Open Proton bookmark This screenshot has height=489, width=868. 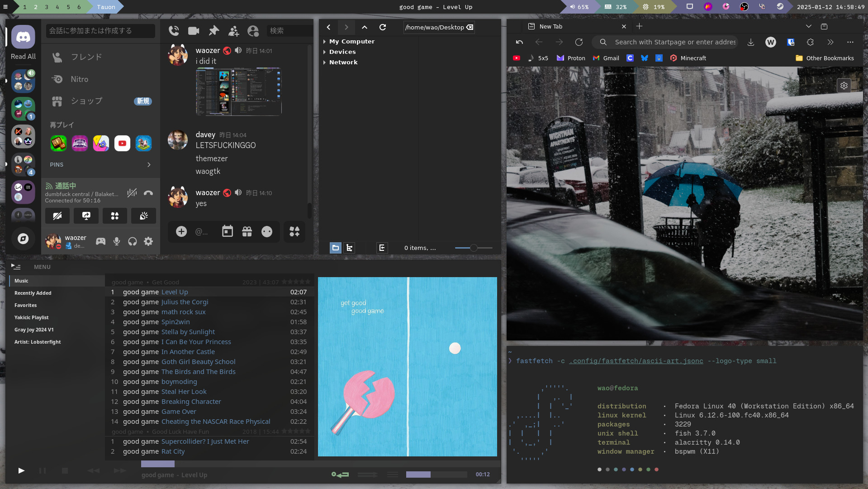pyautogui.click(x=571, y=58)
